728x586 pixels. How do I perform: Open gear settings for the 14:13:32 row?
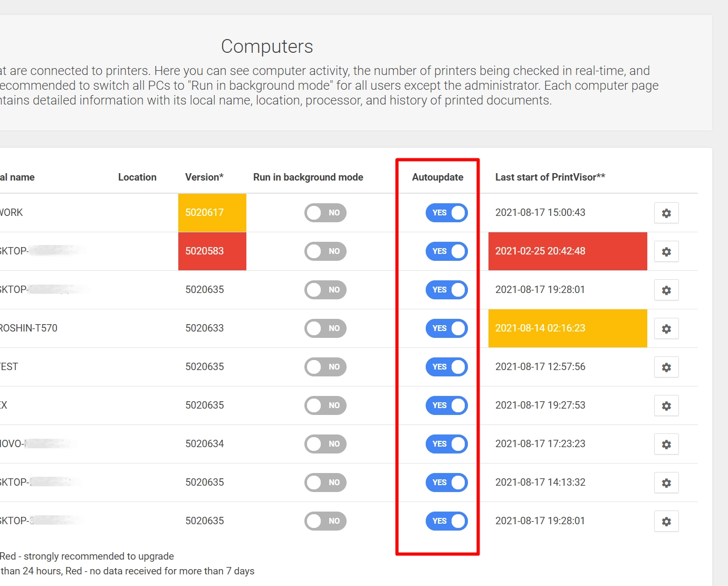click(666, 483)
